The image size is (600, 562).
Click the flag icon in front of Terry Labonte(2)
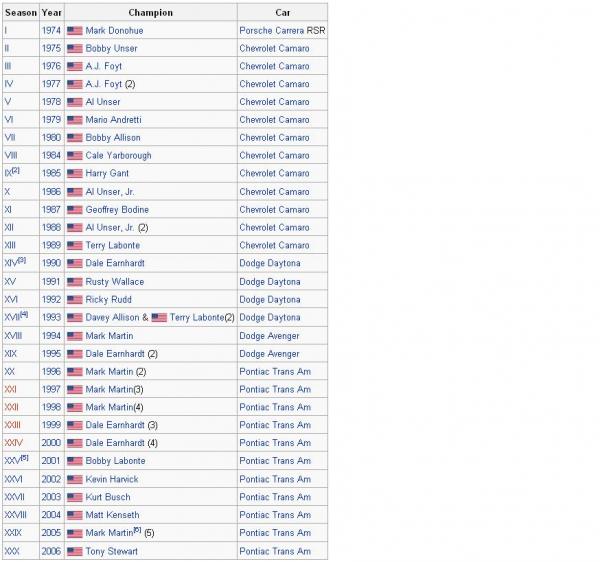(x=159, y=318)
